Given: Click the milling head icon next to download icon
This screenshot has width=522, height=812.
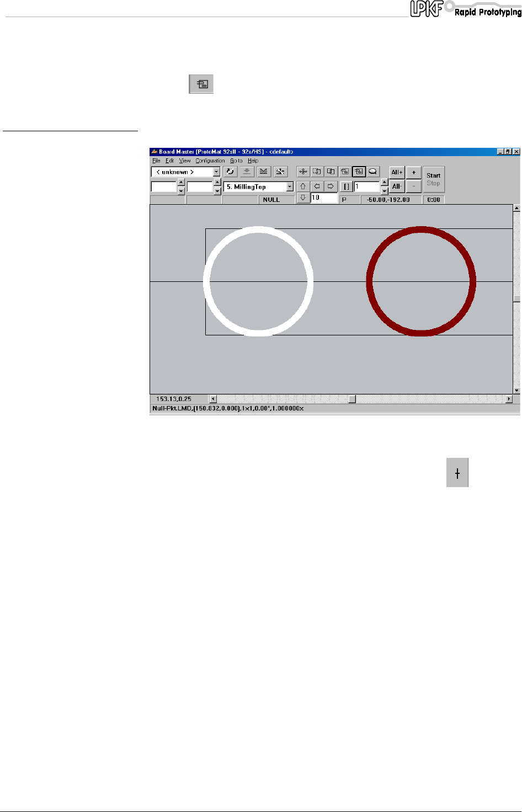Looking at the screenshot, I should (263, 172).
